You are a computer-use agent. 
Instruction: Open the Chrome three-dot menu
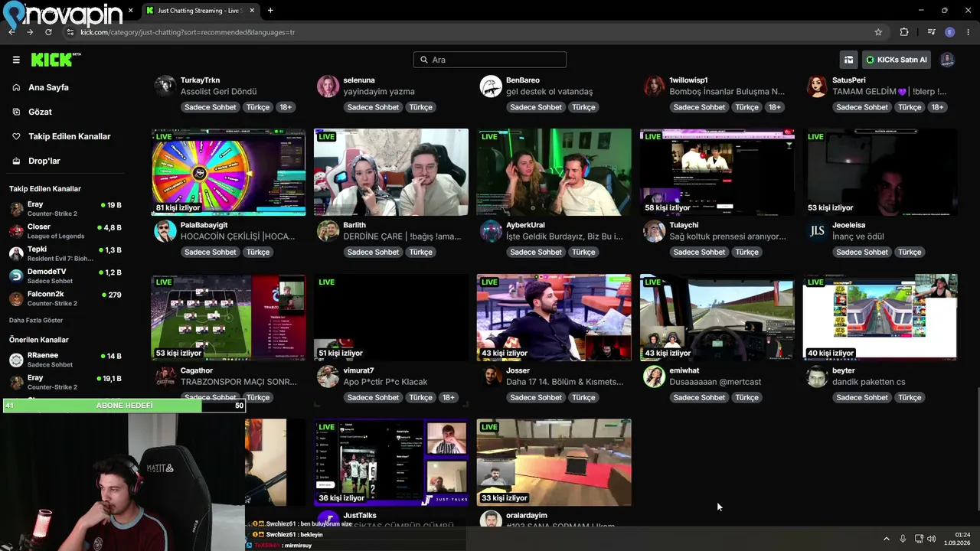(969, 32)
